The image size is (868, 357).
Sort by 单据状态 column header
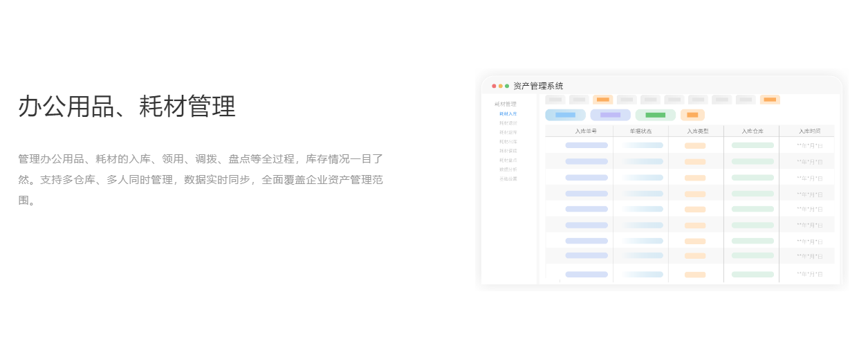pos(640,131)
